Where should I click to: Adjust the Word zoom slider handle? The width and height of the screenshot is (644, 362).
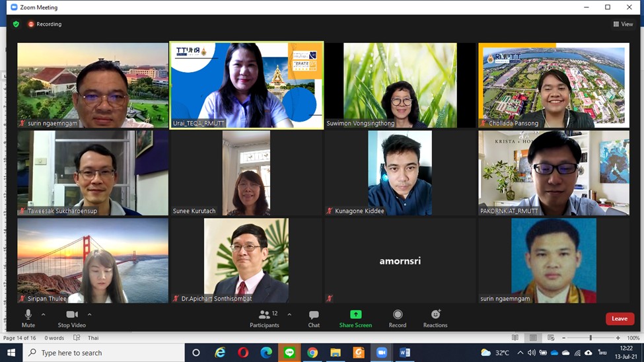[590, 338]
